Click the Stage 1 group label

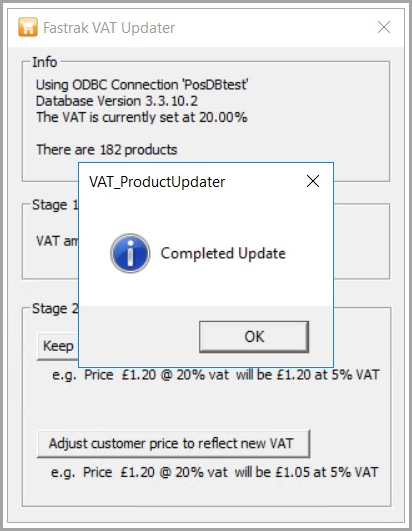tap(55, 205)
